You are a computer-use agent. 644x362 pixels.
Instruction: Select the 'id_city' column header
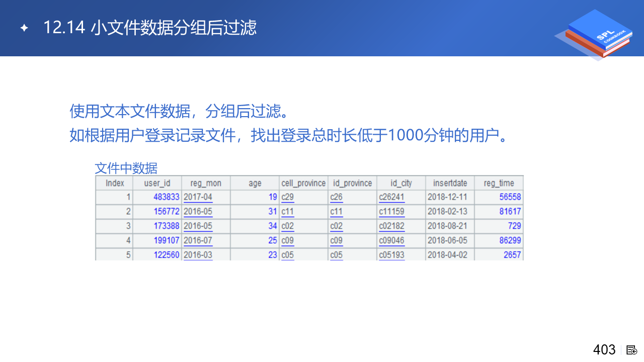tap(401, 183)
